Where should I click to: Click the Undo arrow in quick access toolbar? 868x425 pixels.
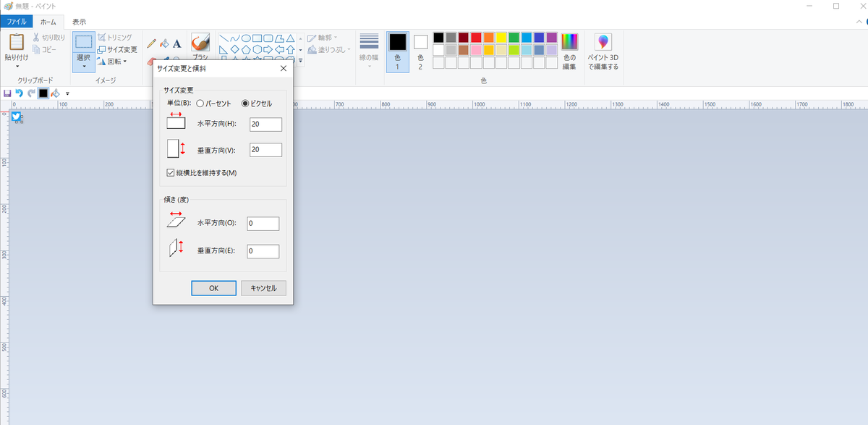click(20, 93)
